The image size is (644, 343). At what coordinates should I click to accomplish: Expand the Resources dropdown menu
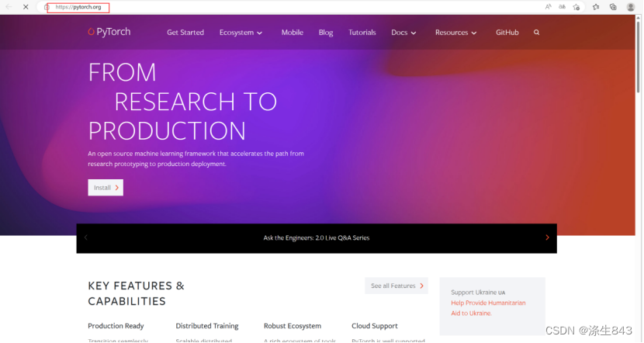(456, 33)
